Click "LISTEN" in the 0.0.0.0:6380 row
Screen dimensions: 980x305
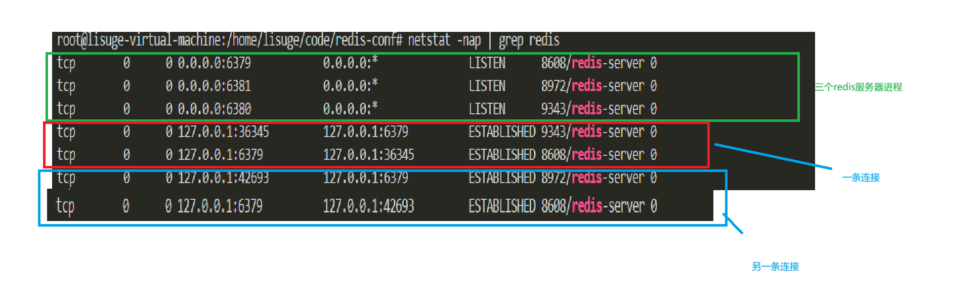pos(487,109)
